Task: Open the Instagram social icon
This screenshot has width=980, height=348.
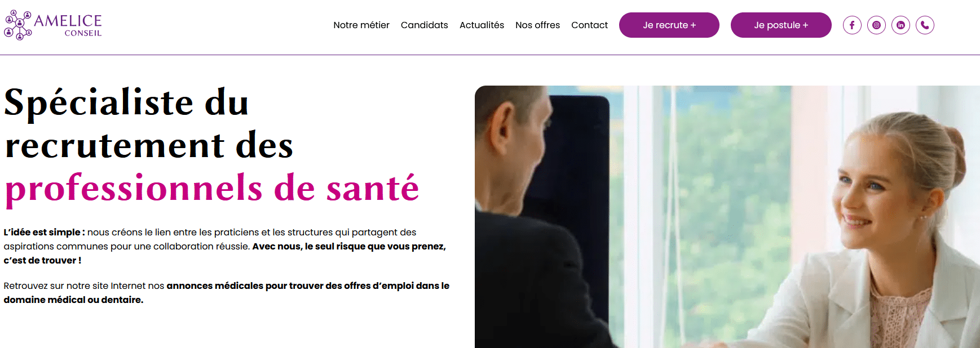Action: [876, 25]
